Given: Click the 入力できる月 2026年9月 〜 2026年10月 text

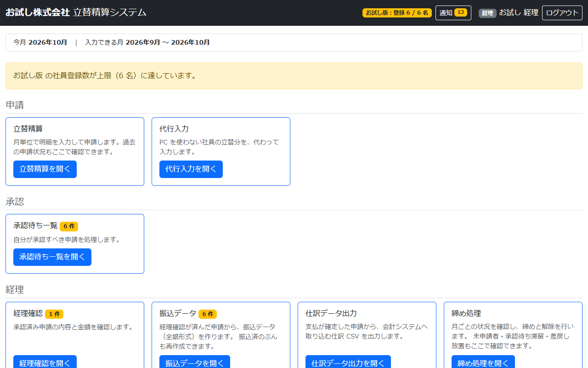Looking at the screenshot, I should click(147, 42).
